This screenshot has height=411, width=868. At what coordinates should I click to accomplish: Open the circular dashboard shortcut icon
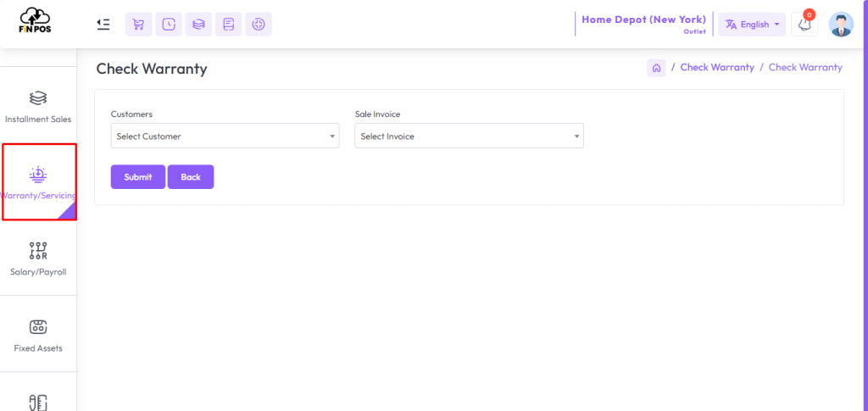(259, 25)
